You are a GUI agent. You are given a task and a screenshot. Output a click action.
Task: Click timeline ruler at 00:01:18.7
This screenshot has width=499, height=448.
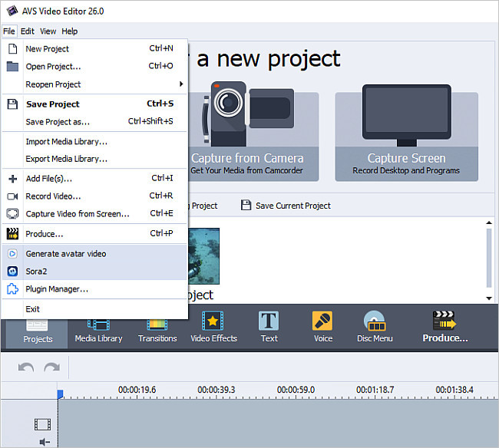coord(375,390)
